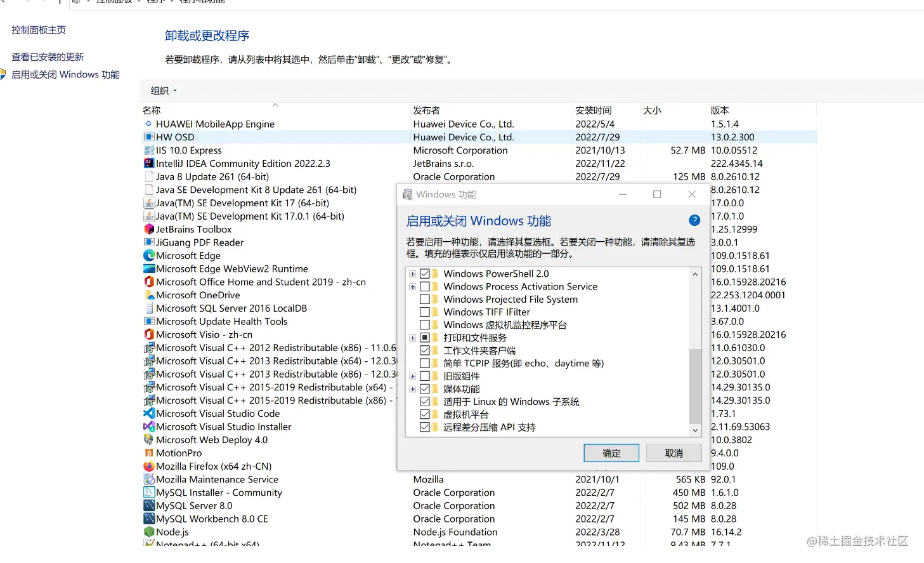Click the Microsoft Update Health Tools icon
Viewport: 924px width, 563px height.
click(149, 321)
